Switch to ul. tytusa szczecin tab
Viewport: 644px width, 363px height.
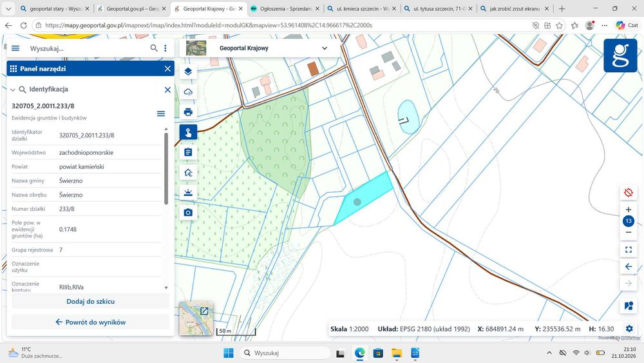click(x=439, y=8)
